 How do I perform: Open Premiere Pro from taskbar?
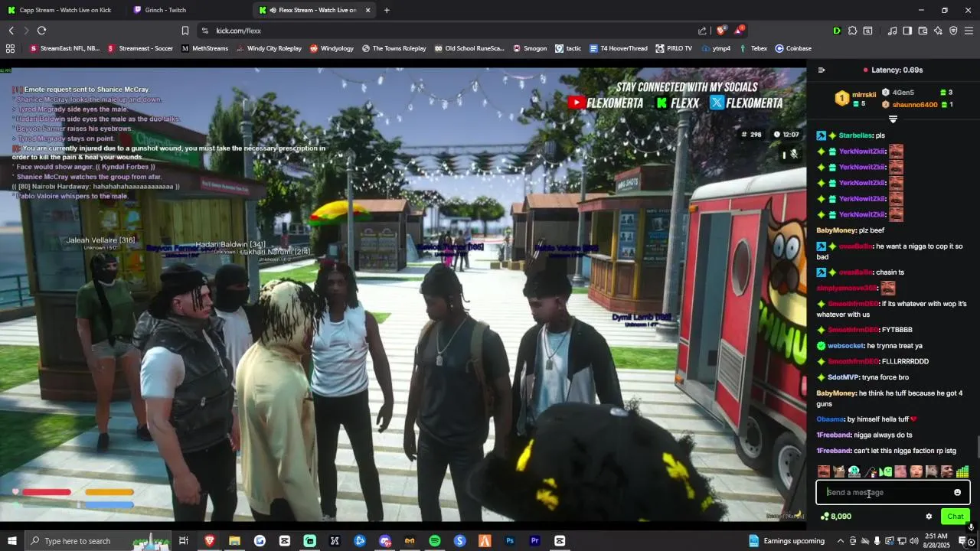click(534, 541)
